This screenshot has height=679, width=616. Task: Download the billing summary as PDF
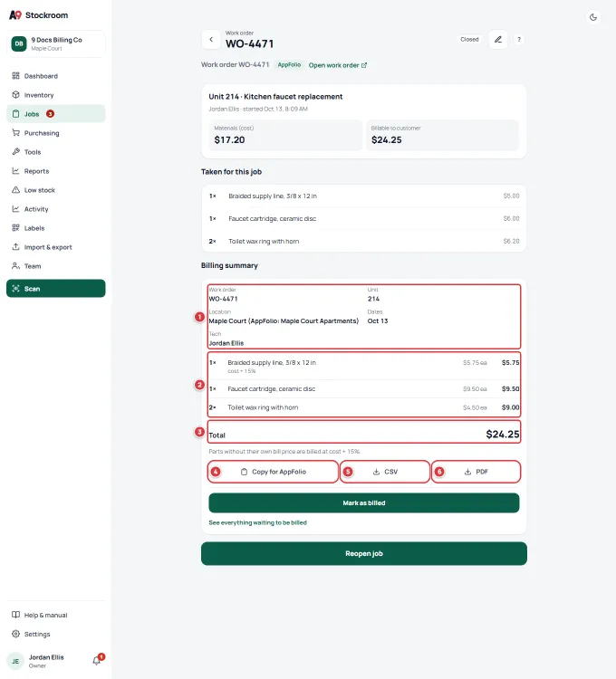pyautogui.click(x=476, y=472)
